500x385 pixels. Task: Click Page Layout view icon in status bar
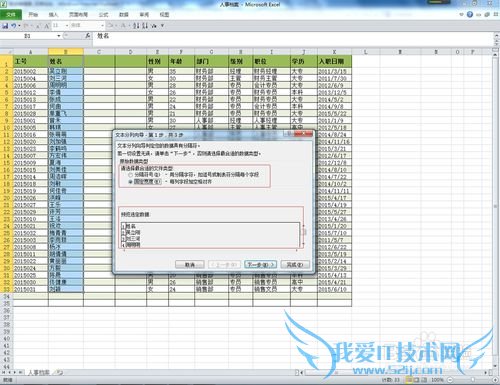(416, 380)
